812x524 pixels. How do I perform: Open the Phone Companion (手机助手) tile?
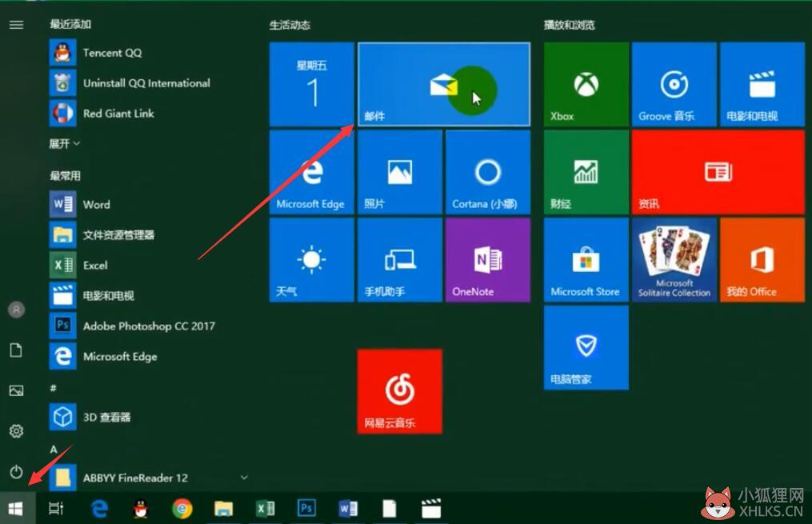(400, 260)
